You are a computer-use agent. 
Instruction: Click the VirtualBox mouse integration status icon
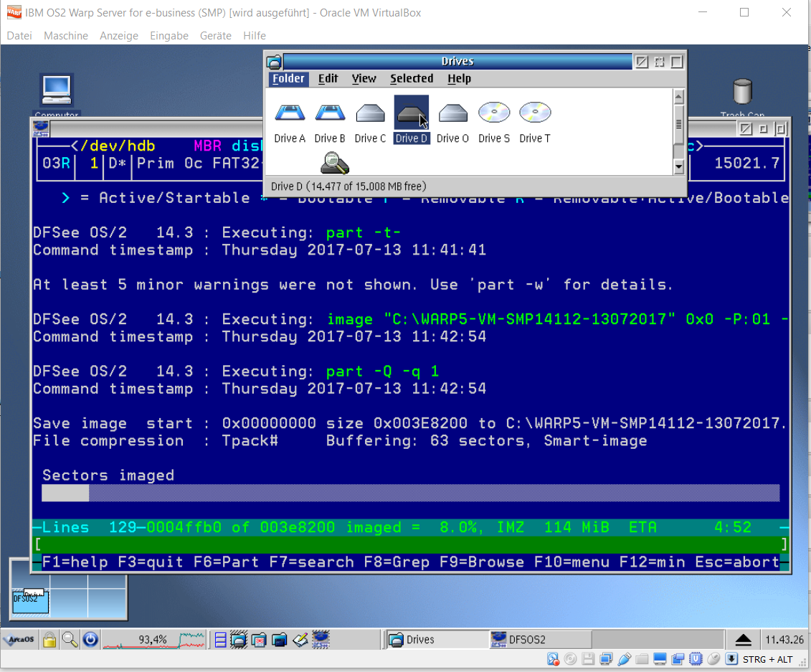pyautogui.click(x=713, y=659)
